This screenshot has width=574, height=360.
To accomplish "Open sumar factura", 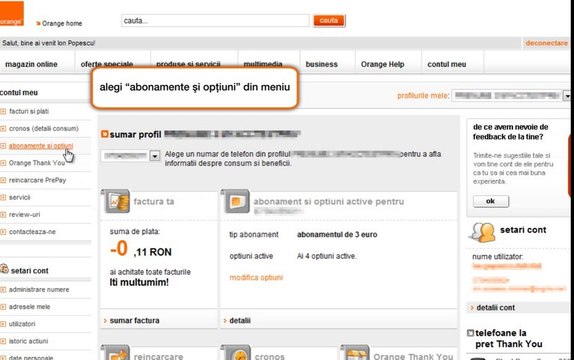I will [x=135, y=320].
